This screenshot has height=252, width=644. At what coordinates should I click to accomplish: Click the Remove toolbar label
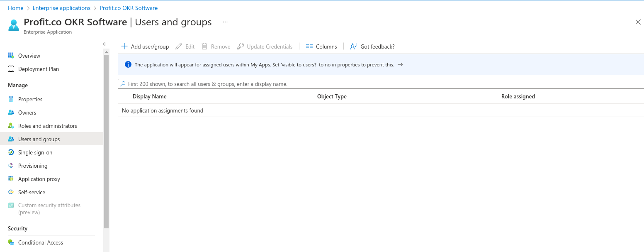coord(221,46)
